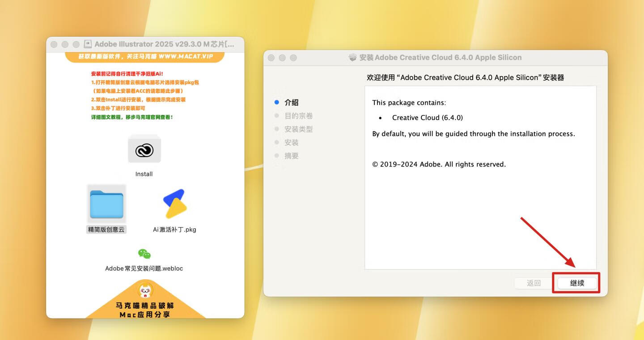Click the Adobe常见安装问题.webloc file name
644x340 pixels.
[144, 268]
